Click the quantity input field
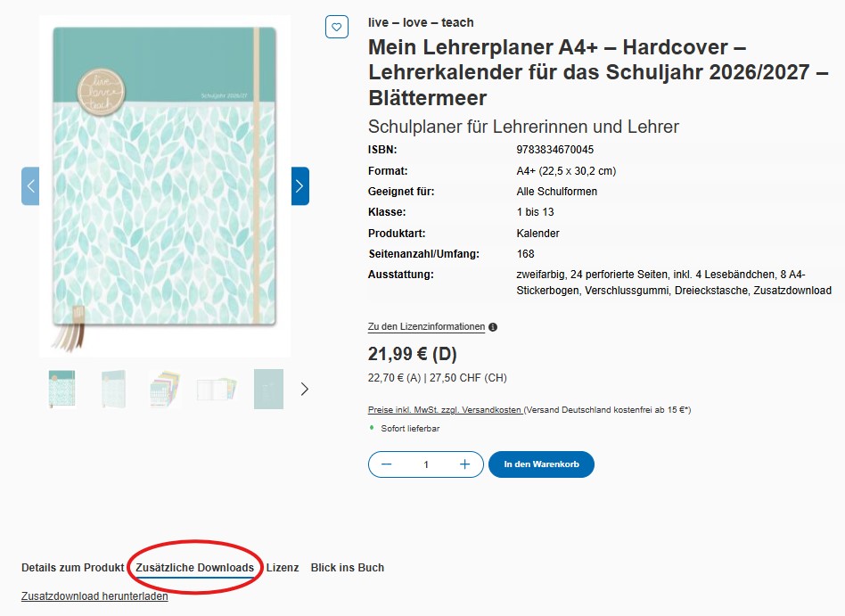 (426, 464)
